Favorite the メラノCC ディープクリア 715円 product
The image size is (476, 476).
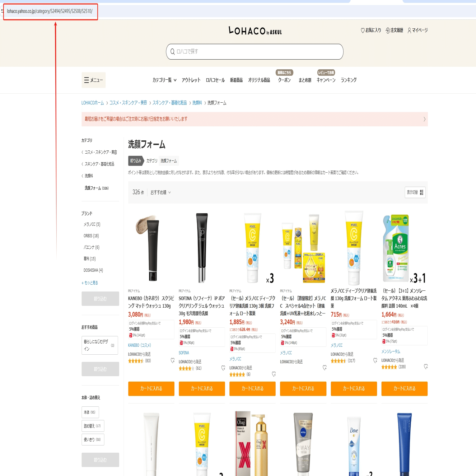point(375,360)
